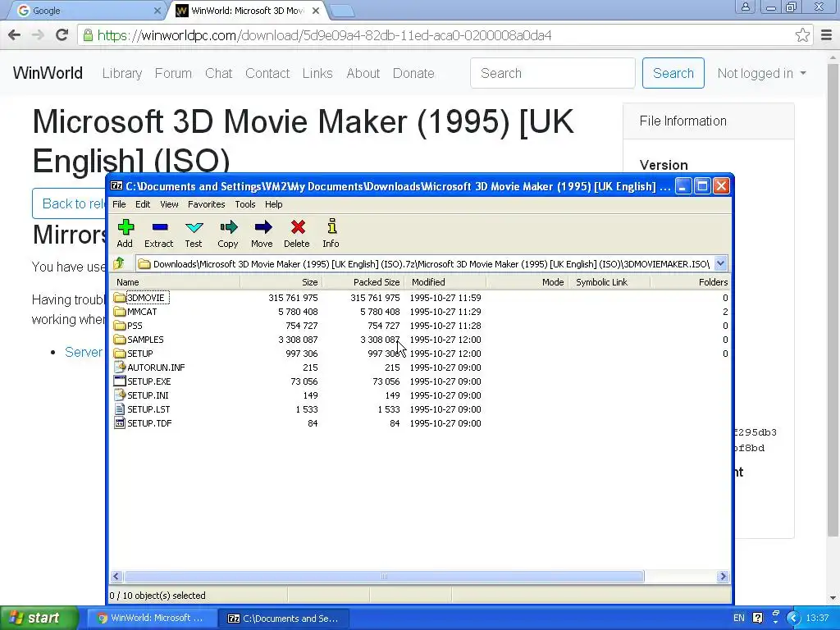Image resolution: width=840 pixels, height=630 pixels.
Task: Bookmark the page with the star icon
Action: pyautogui.click(x=802, y=35)
